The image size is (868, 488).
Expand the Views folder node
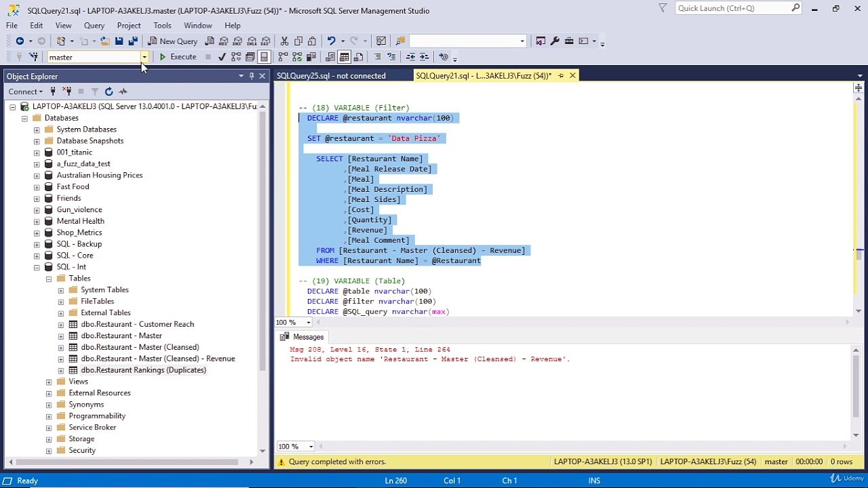[x=49, y=382]
